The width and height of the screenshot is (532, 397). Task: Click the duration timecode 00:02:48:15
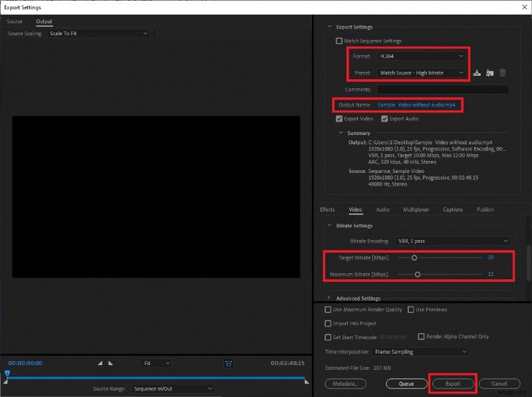pos(287,363)
